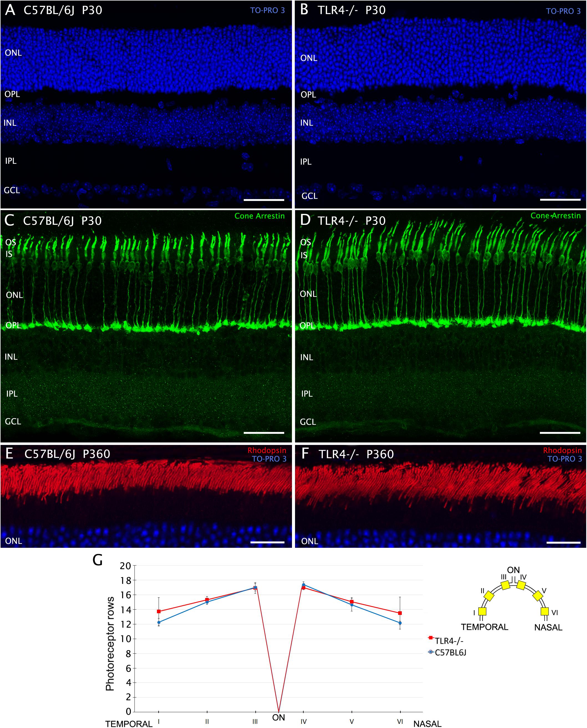Click the white scale bar in panel A
Viewport: 587px width, 728px height.
(264, 200)
